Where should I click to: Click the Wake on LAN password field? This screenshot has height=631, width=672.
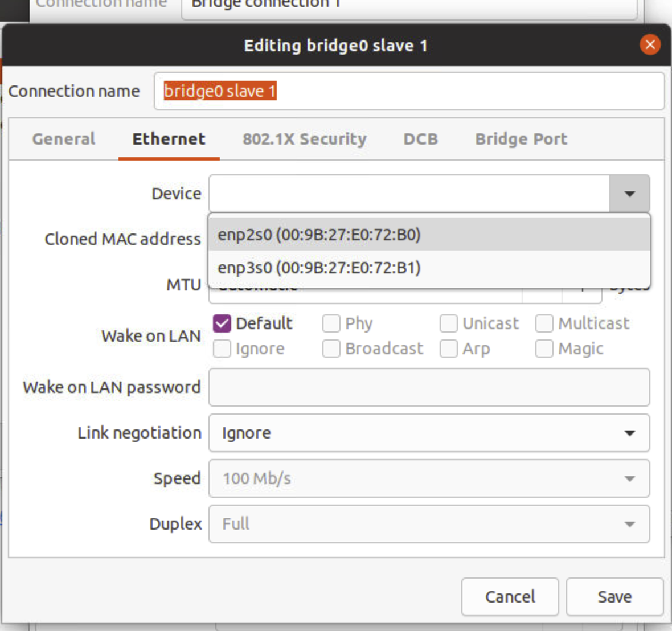429,387
